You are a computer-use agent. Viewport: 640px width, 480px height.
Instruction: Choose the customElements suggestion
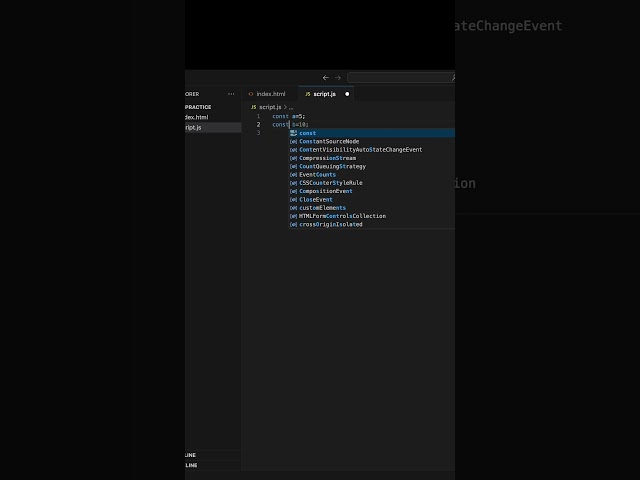pyautogui.click(x=372, y=208)
